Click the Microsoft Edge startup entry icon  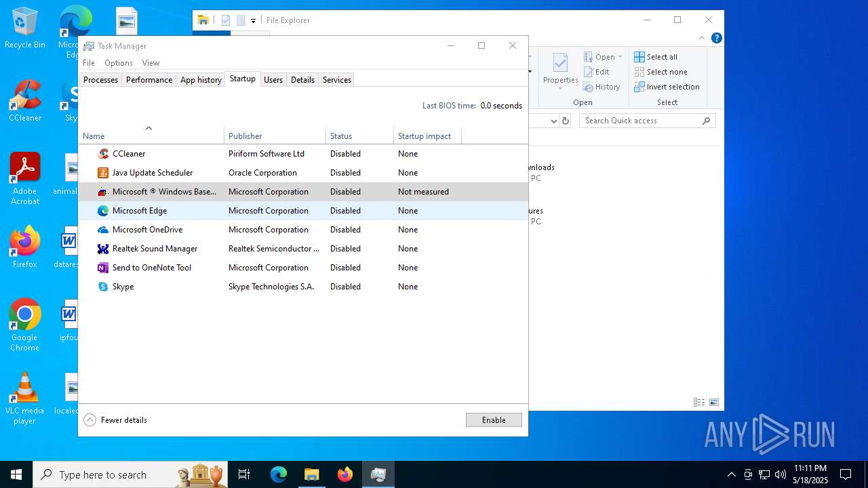(103, 211)
